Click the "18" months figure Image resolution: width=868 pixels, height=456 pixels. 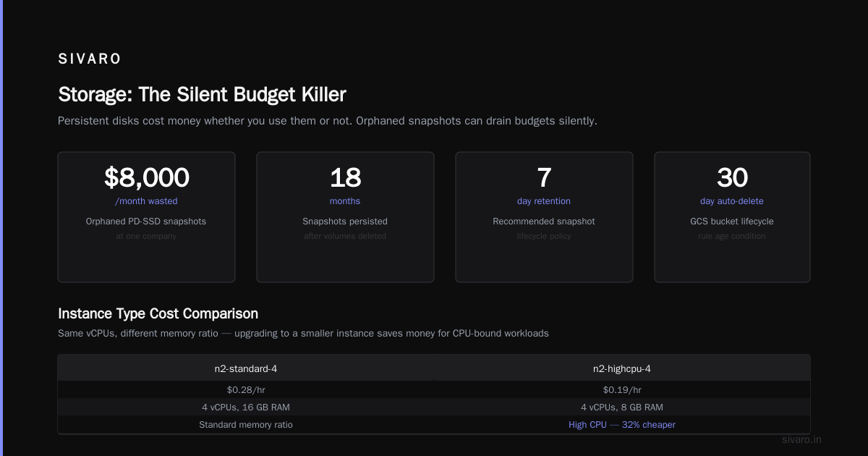345,177
